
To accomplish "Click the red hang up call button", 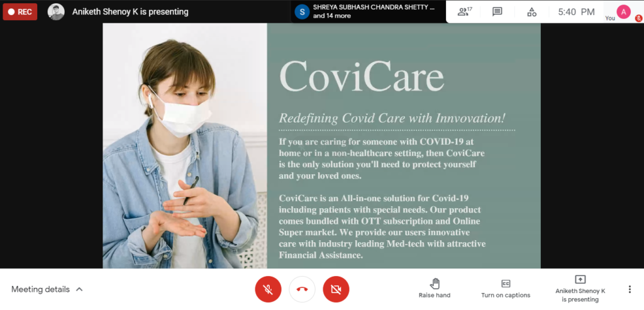I will (x=302, y=289).
